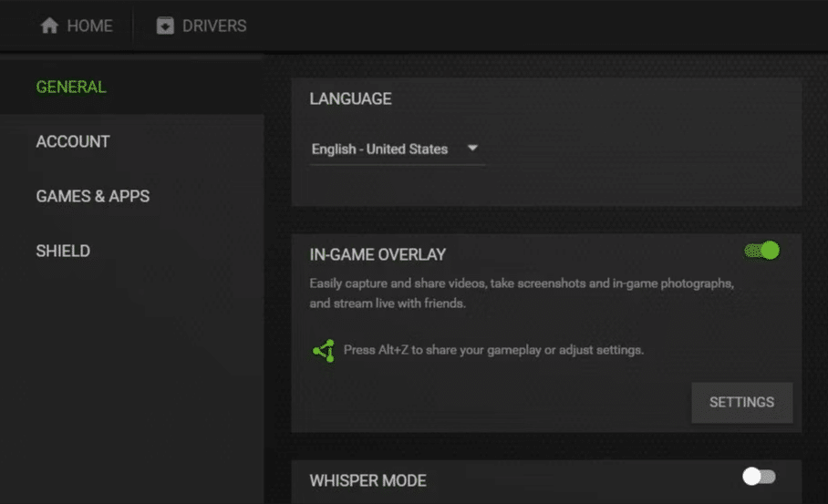Click the Drivers download icon
Image resolution: width=828 pixels, height=504 pixels.
(x=165, y=26)
